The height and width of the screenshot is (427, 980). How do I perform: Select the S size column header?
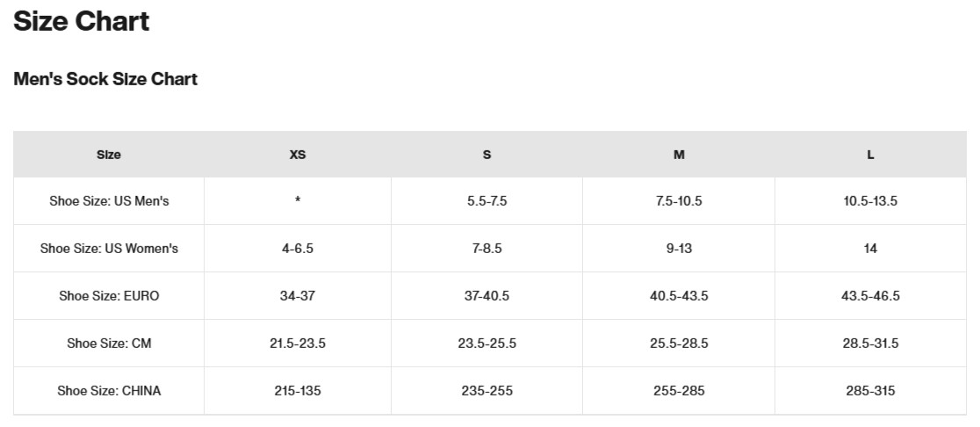(x=486, y=155)
